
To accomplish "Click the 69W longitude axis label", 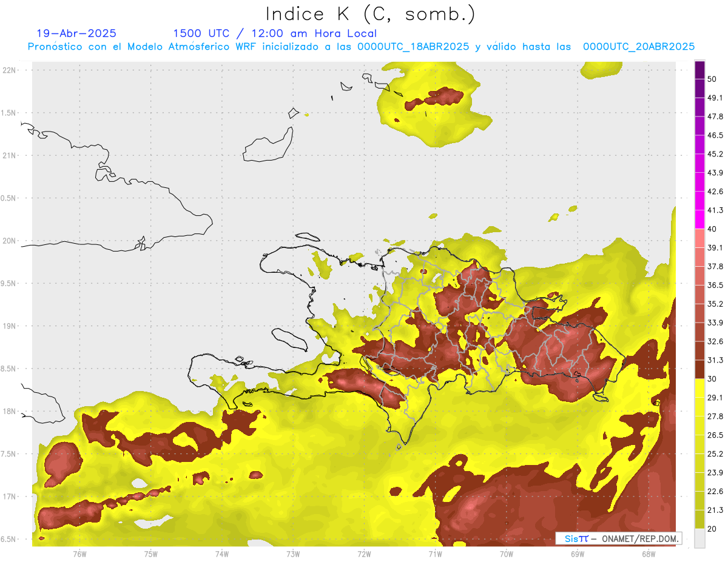I will (x=577, y=554).
